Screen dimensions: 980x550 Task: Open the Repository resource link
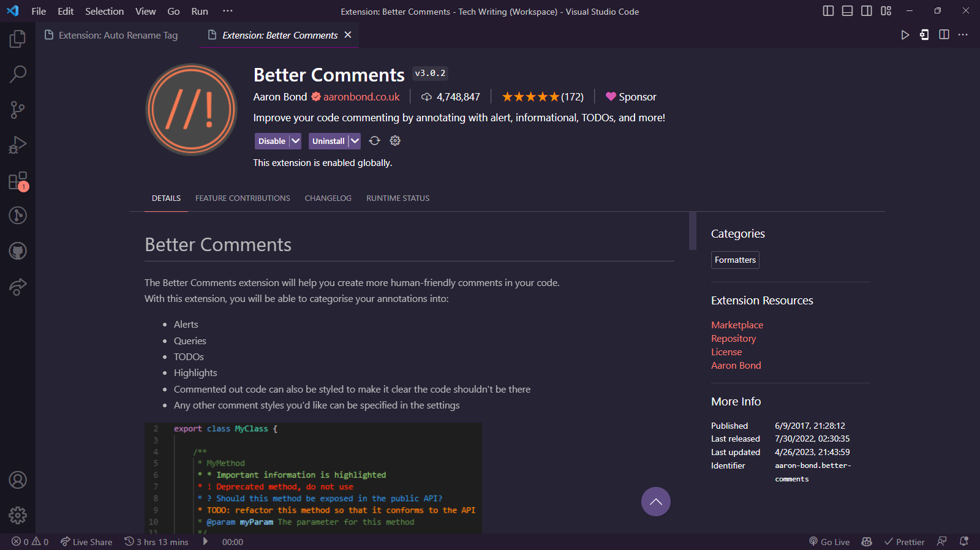tap(733, 338)
